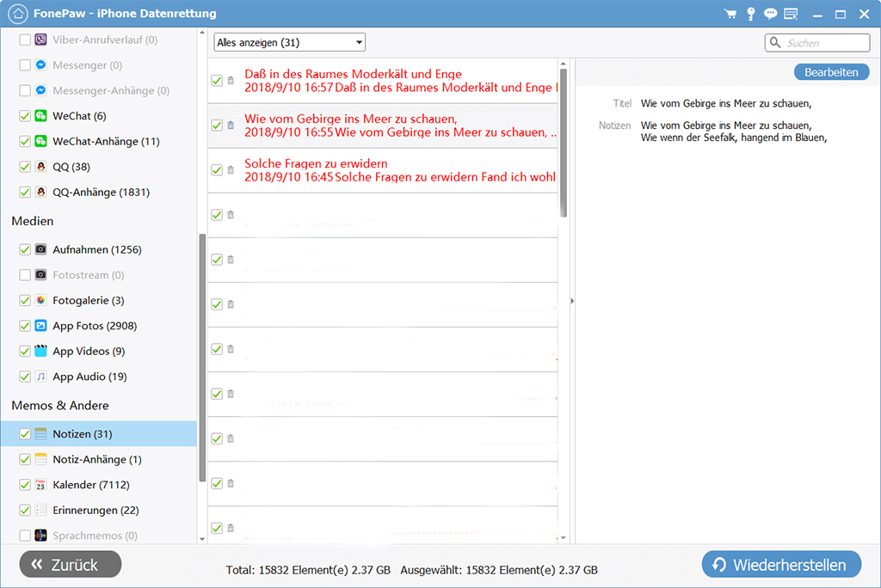
Task: Click the Aufnahmen camera icon
Action: click(x=40, y=248)
